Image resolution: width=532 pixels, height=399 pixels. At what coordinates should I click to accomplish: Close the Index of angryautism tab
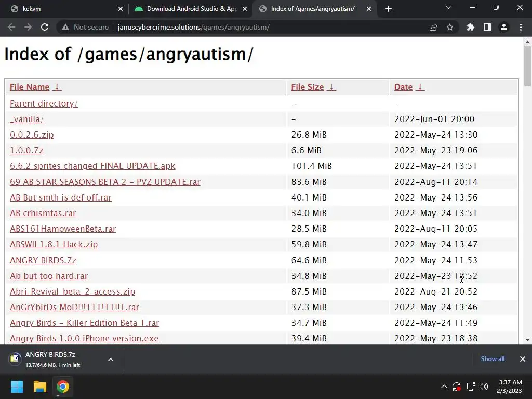(x=369, y=9)
